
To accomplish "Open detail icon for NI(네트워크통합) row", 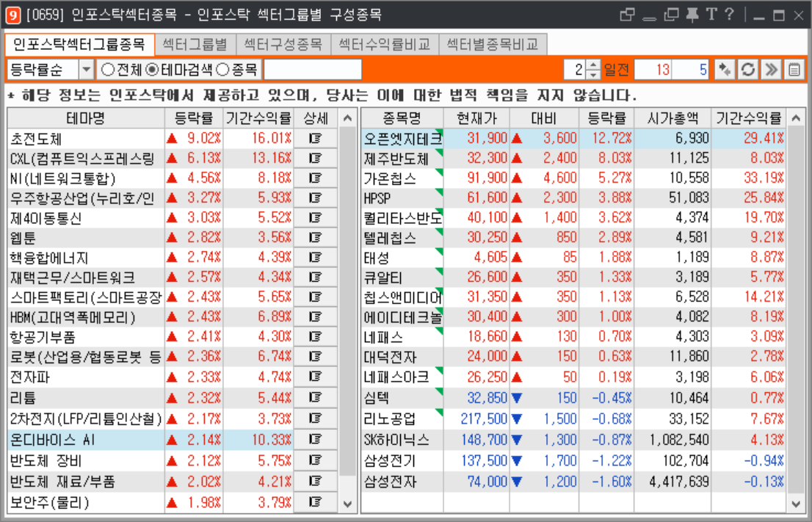I will pyautogui.click(x=315, y=178).
